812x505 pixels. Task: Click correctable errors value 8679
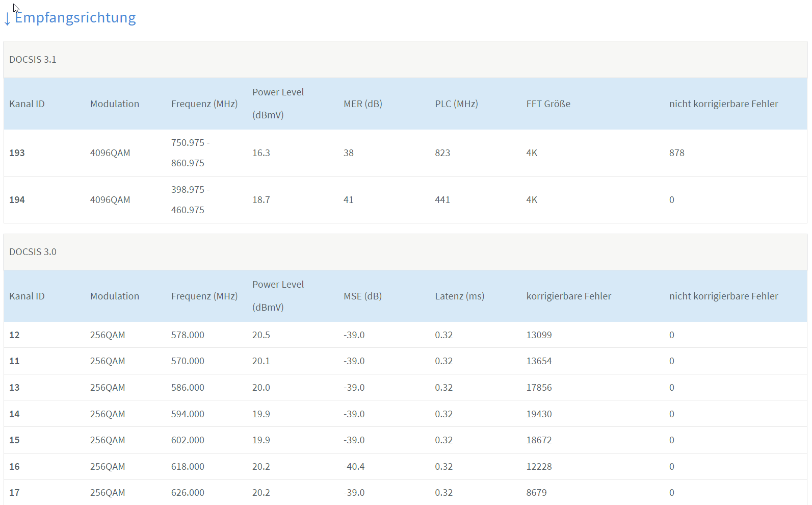(x=536, y=493)
